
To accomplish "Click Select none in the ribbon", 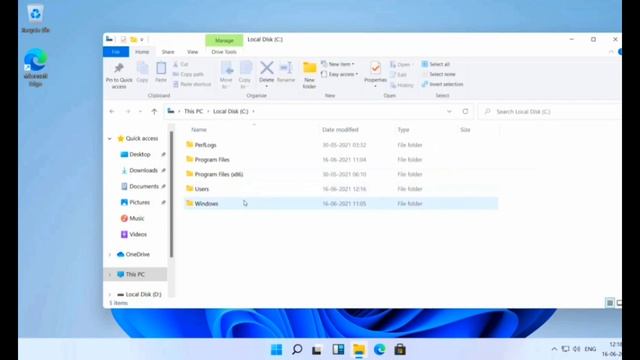I will click(438, 74).
